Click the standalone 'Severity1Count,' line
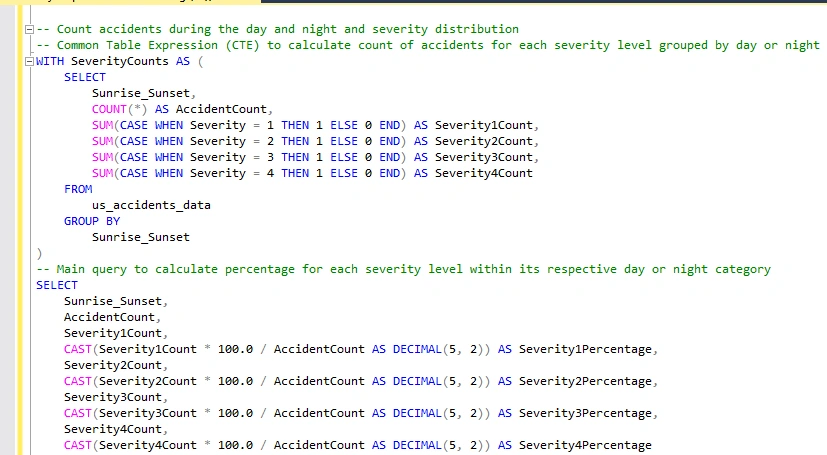Viewport: 827px width, 455px height. pos(116,333)
